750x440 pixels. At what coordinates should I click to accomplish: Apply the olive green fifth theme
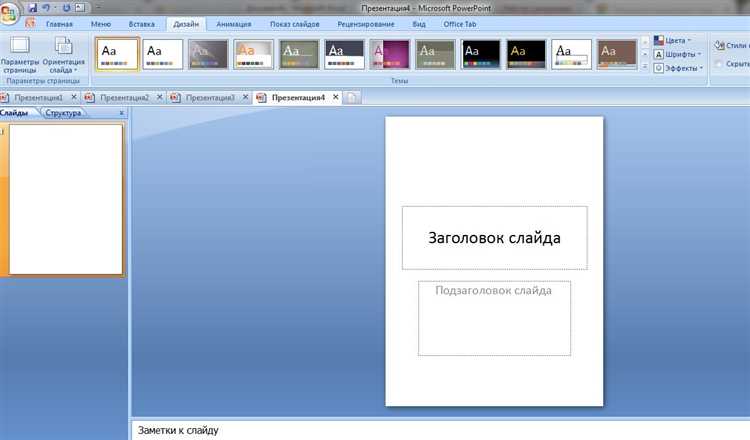click(x=299, y=54)
